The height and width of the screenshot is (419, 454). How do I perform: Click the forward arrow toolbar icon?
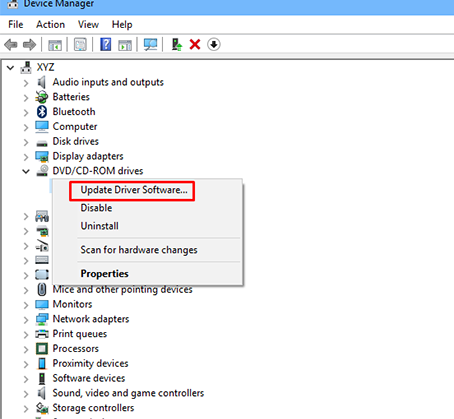(29, 44)
